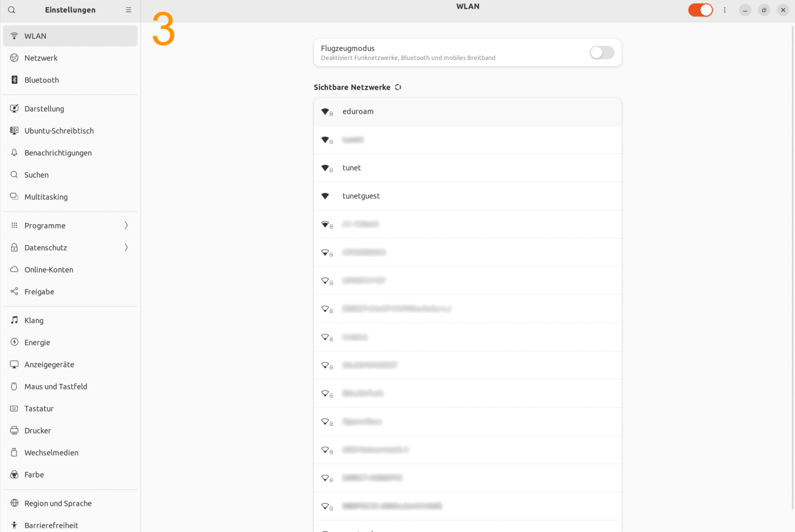The width and height of the screenshot is (795, 532).
Task: Connect to the tunet network
Action: pyautogui.click(x=467, y=168)
